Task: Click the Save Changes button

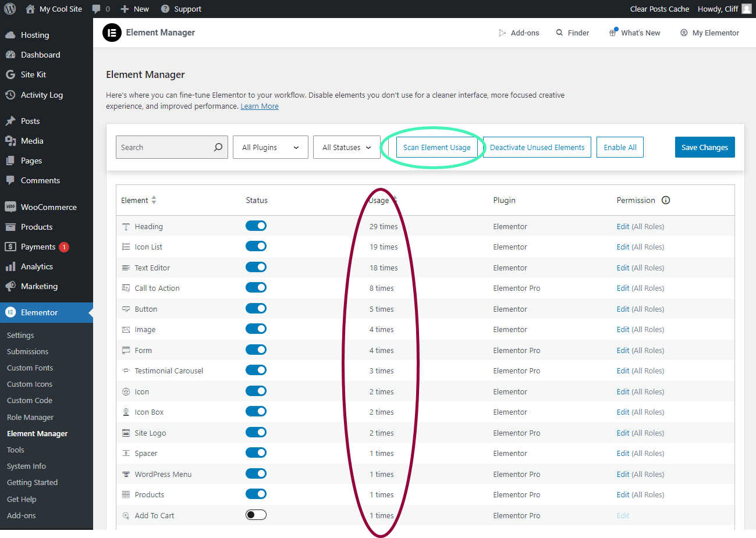Action: [x=705, y=147]
